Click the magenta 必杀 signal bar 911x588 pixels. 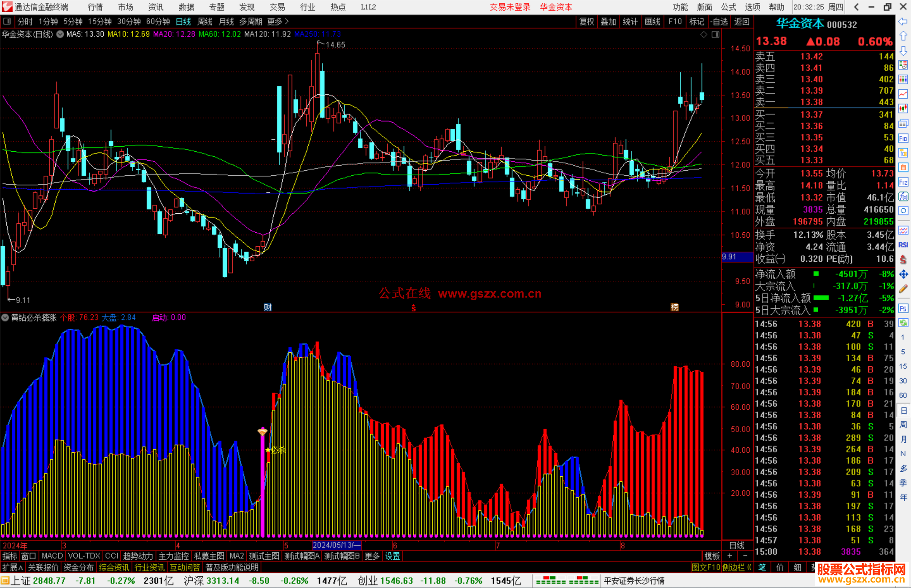click(262, 485)
